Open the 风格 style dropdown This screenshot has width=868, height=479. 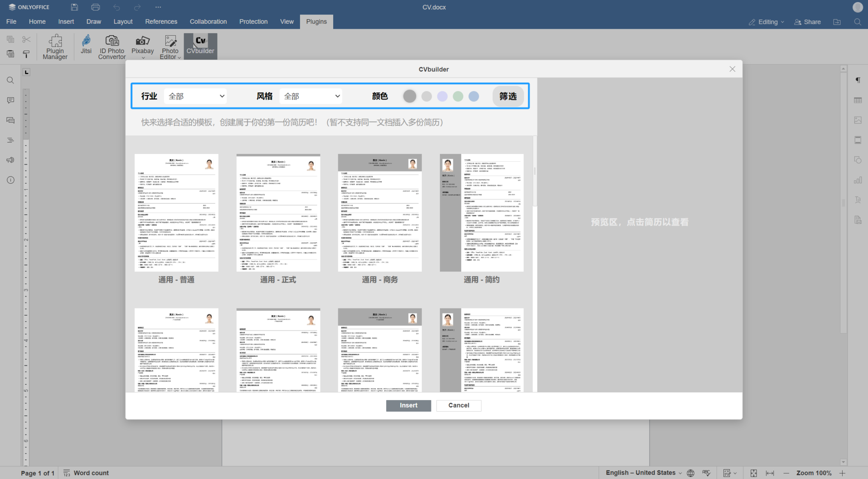click(311, 96)
